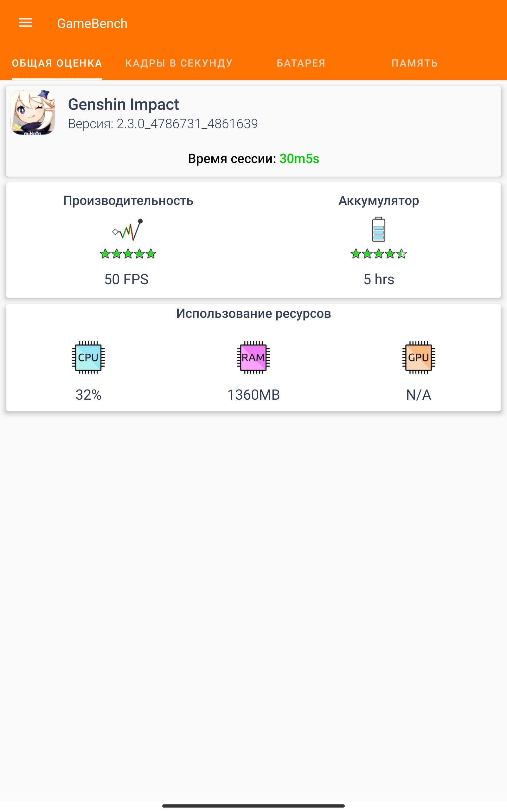
Task: Tap the green 30m5s session time
Action: pyautogui.click(x=299, y=159)
